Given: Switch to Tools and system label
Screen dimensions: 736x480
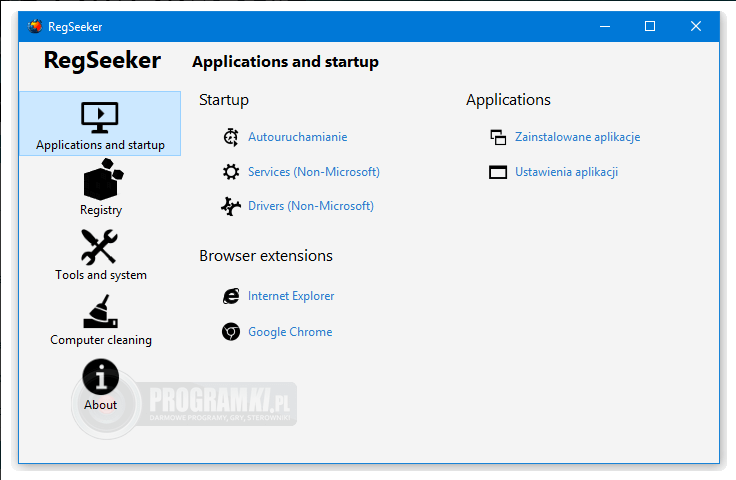Looking at the screenshot, I should pos(101,275).
